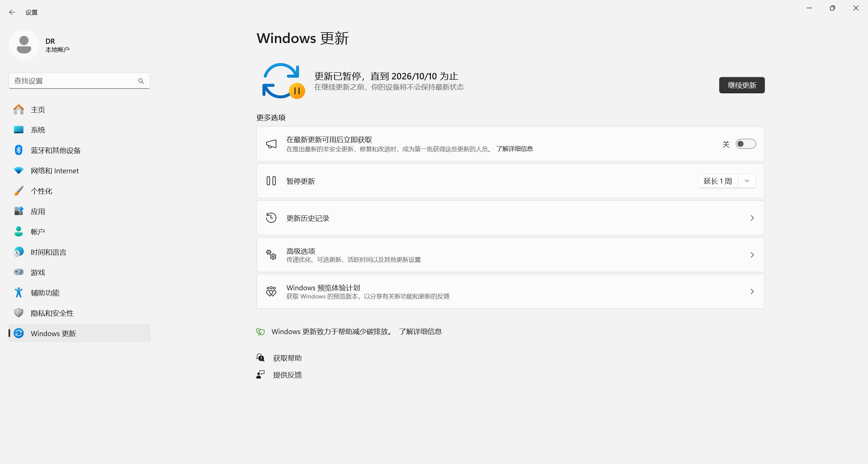Click the Time and language globe clock icon
This screenshot has height=464, width=868.
[19, 252]
